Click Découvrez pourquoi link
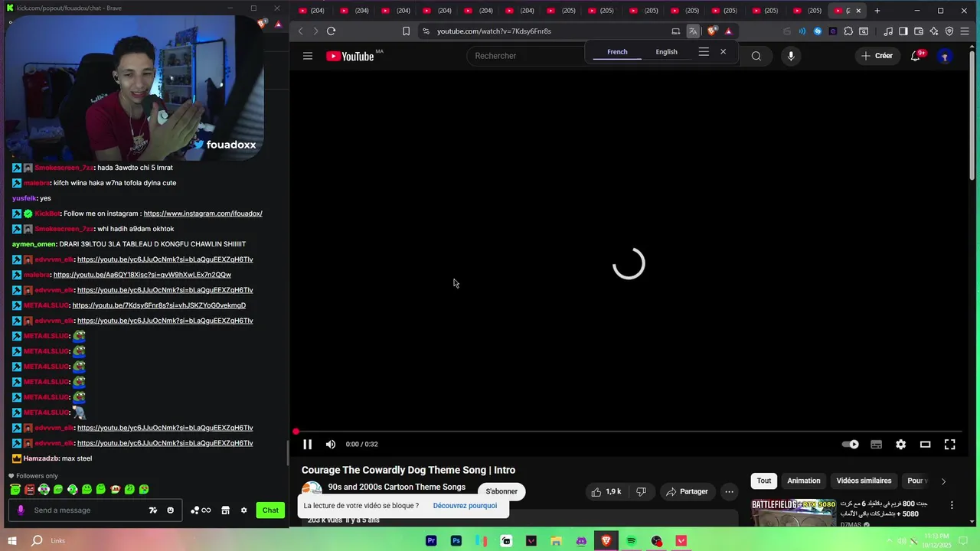 465,506
